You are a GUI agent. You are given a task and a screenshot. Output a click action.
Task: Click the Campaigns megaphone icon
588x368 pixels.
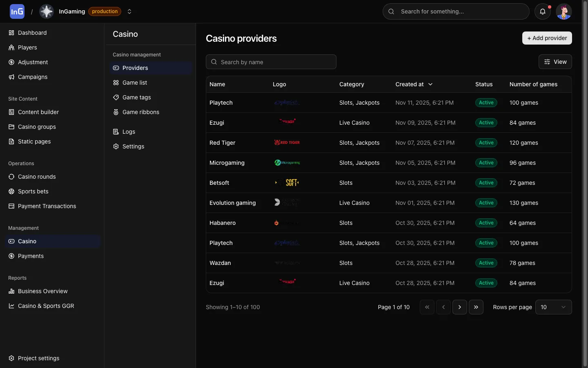(11, 77)
